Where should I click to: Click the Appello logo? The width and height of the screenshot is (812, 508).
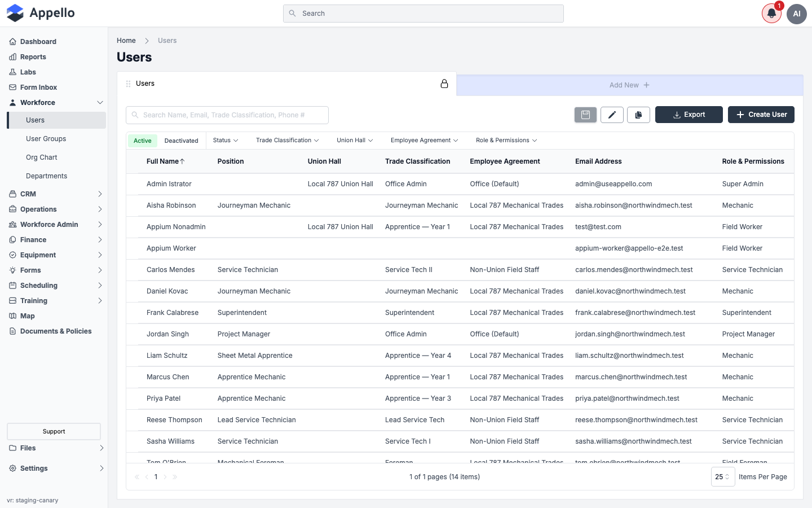point(41,13)
